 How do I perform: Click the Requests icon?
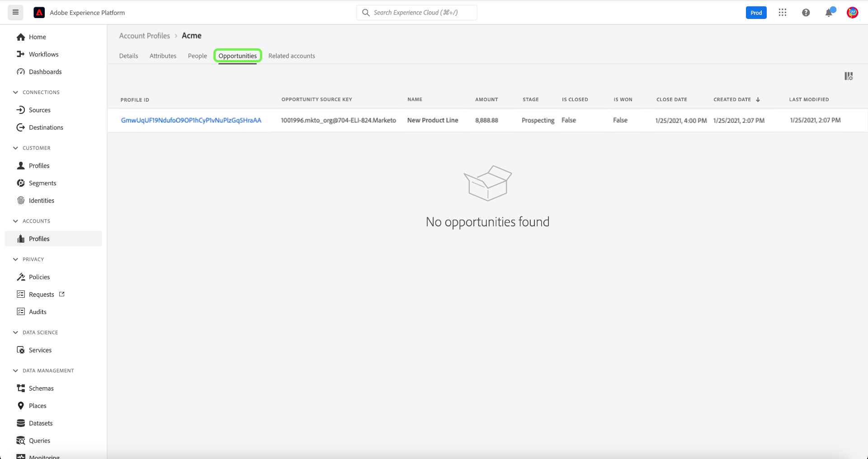[21, 295]
